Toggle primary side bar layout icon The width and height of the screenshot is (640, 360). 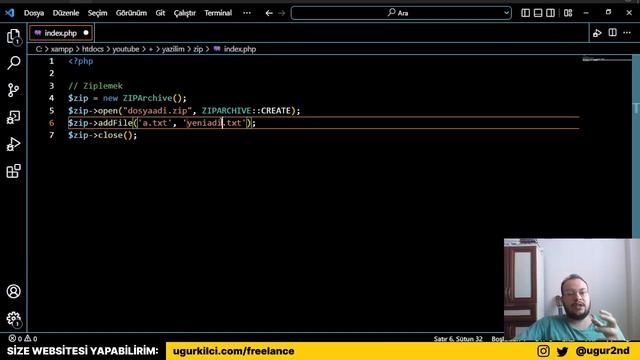(x=526, y=13)
